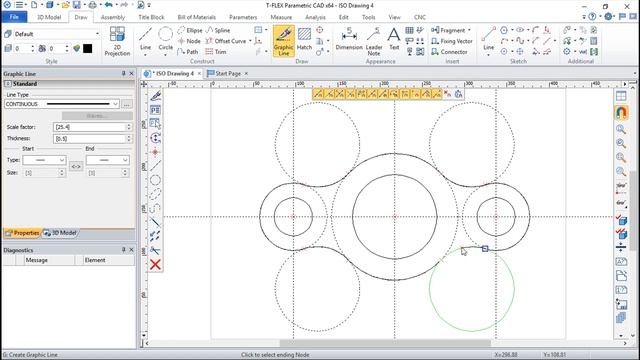The width and height of the screenshot is (640, 360).
Task: Open the Leader Note tool
Action: [374, 41]
